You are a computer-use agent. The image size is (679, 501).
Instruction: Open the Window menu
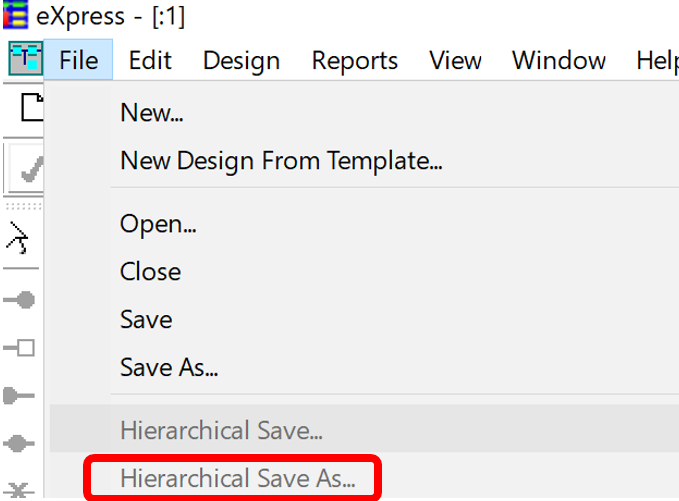click(x=559, y=60)
